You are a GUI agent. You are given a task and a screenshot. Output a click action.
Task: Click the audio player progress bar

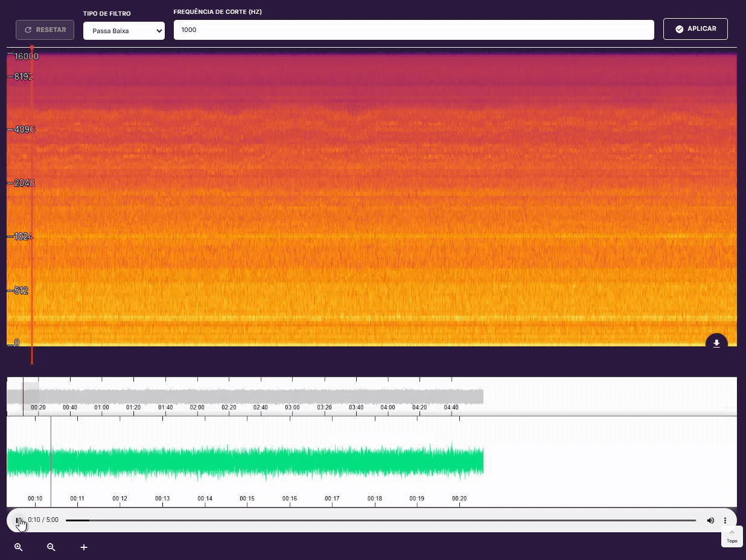pos(381,520)
